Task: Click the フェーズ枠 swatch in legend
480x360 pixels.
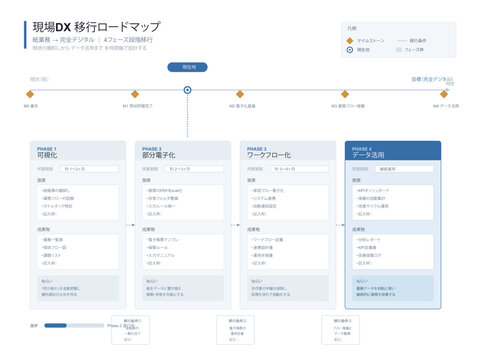Action: (x=399, y=50)
